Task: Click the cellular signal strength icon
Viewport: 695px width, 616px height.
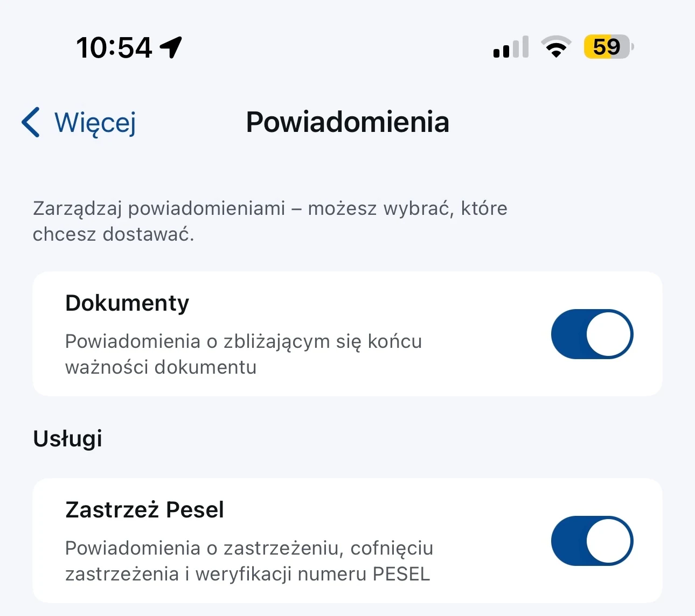Action: click(509, 47)
